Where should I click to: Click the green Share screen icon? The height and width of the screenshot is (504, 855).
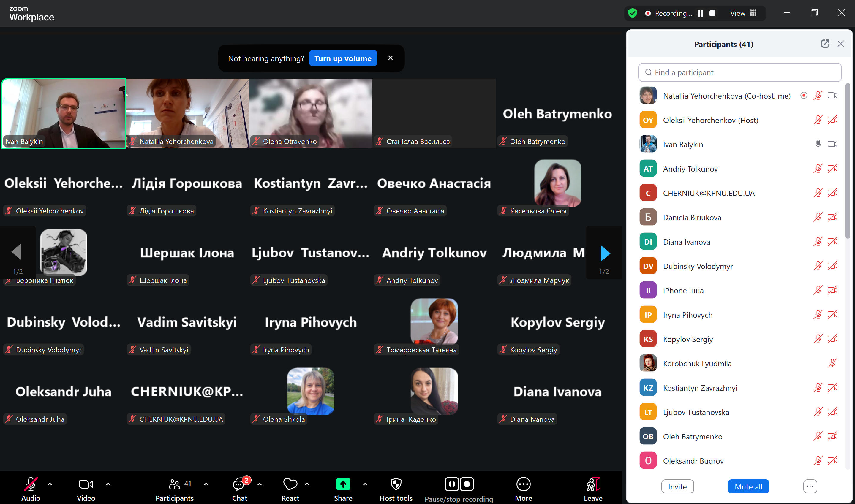click(x=343, y=484)
